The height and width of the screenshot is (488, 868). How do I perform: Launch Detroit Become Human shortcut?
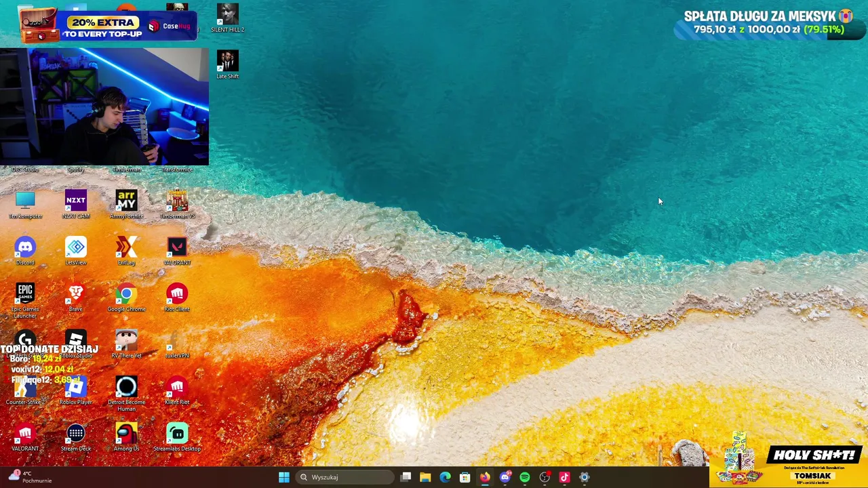pos(126,394)
